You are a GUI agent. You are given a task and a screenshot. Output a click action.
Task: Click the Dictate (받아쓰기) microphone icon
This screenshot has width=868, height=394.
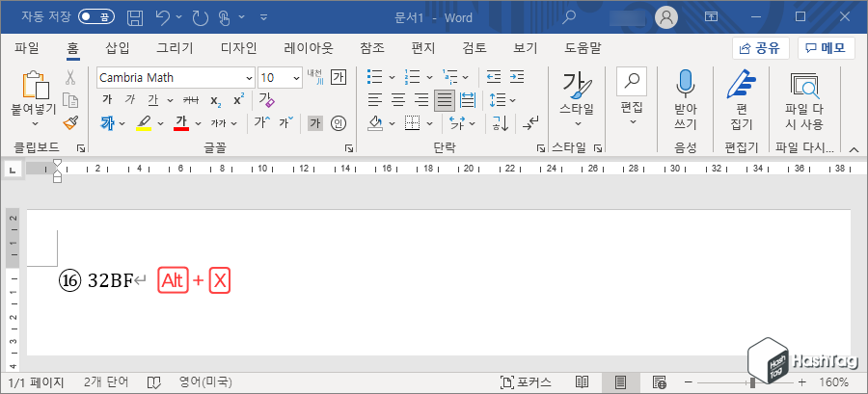685,84
